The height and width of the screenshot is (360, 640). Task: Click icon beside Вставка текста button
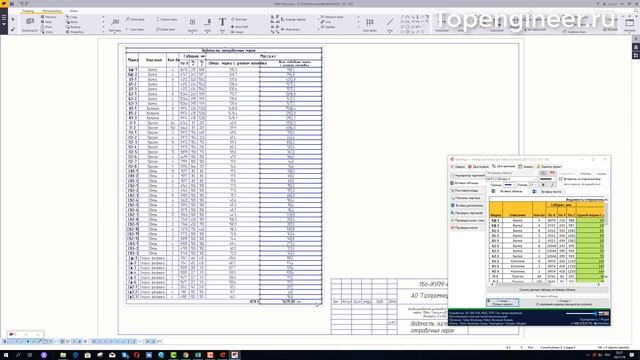[534, 191]
